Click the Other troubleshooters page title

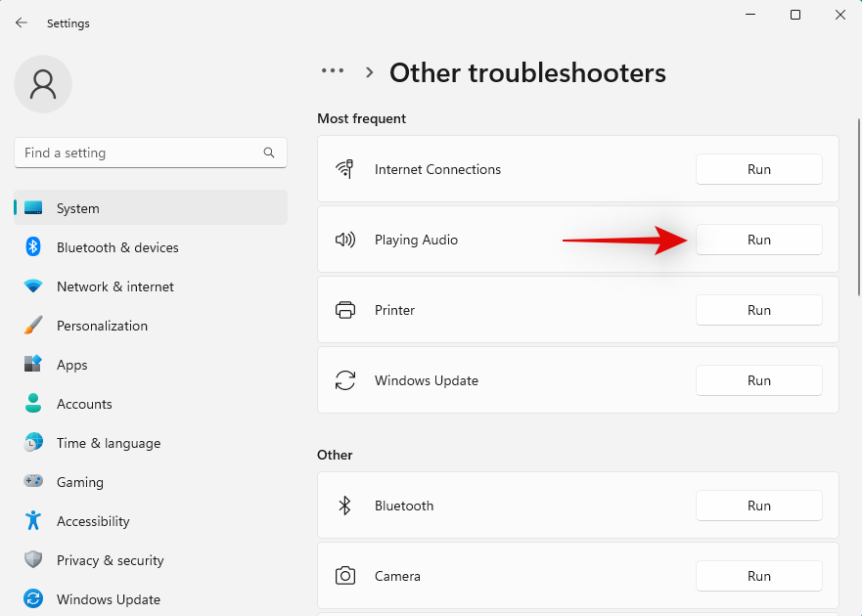tap(527, 72)
